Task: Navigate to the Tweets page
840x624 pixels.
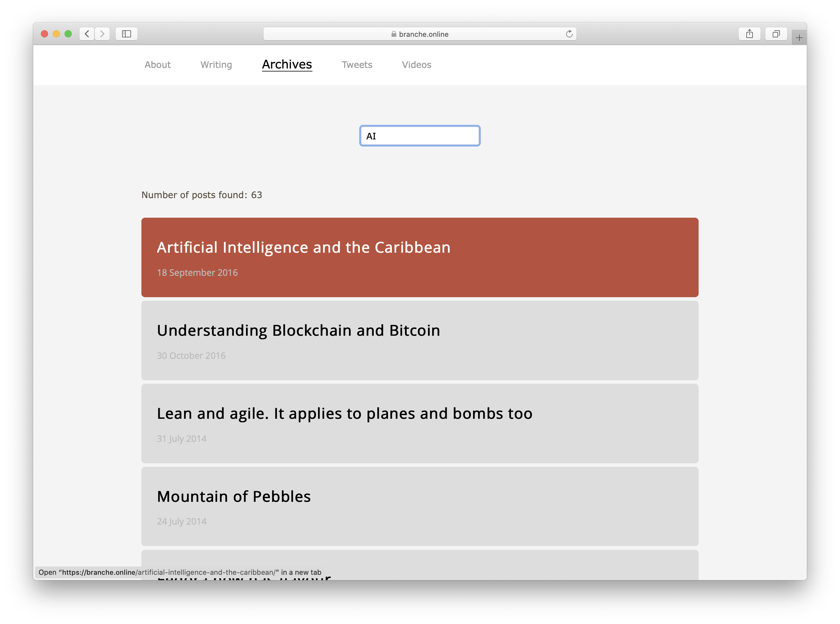Action: tap(357, 65)
